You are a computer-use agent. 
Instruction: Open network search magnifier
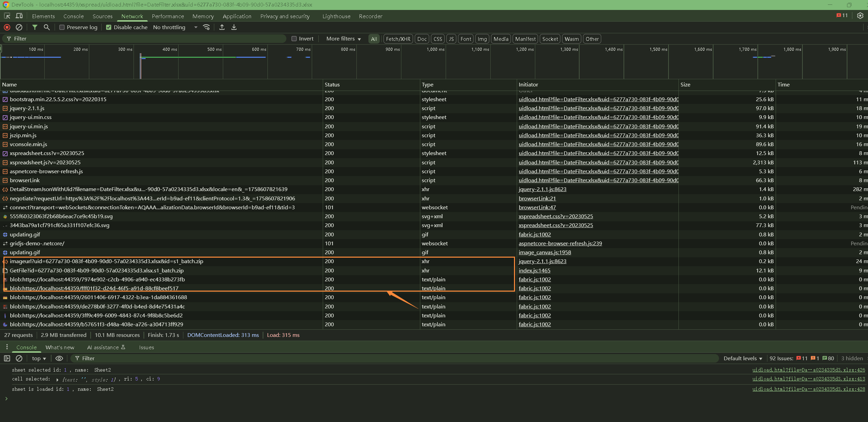tap(47, 27)
